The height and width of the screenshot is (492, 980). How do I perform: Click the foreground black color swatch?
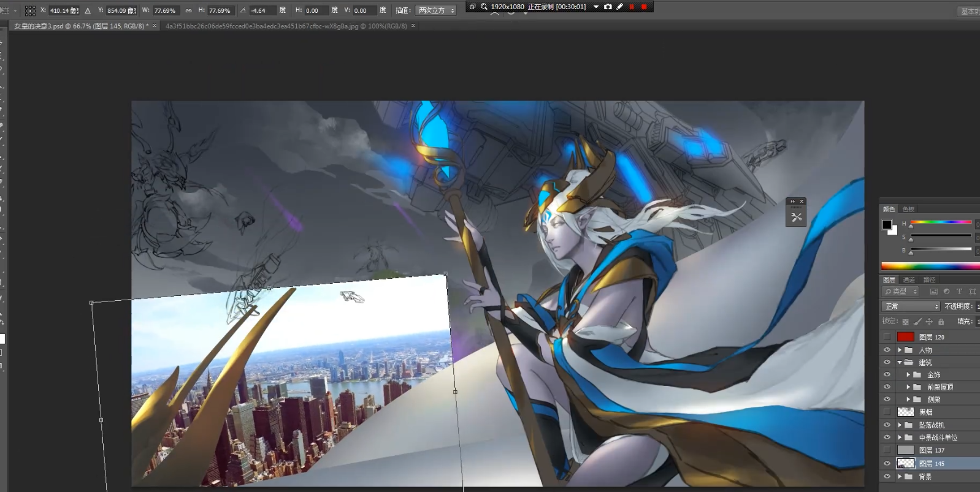point(887,224)
